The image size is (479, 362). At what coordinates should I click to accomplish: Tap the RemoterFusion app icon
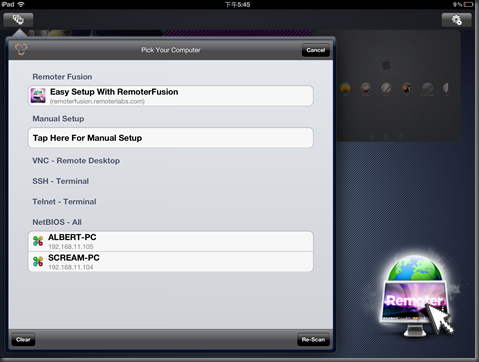(38, 96)
